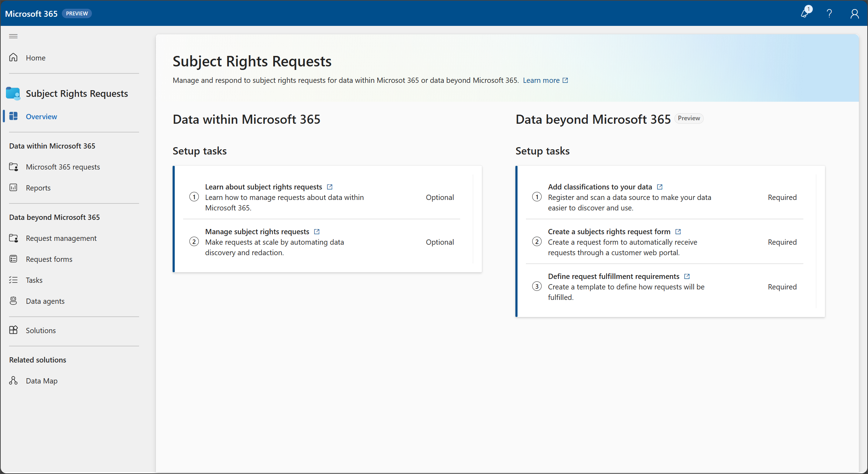Toggle the user profile icon
This screenshot has width=868, height=474.
click(x=853, y=13)
